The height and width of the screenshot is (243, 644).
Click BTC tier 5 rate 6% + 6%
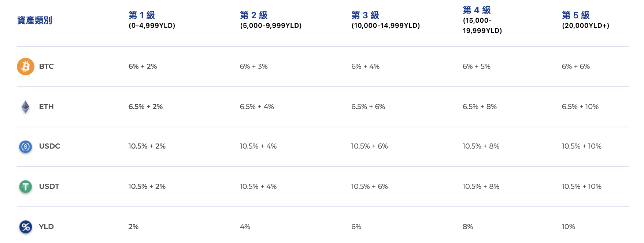point(576,67)
